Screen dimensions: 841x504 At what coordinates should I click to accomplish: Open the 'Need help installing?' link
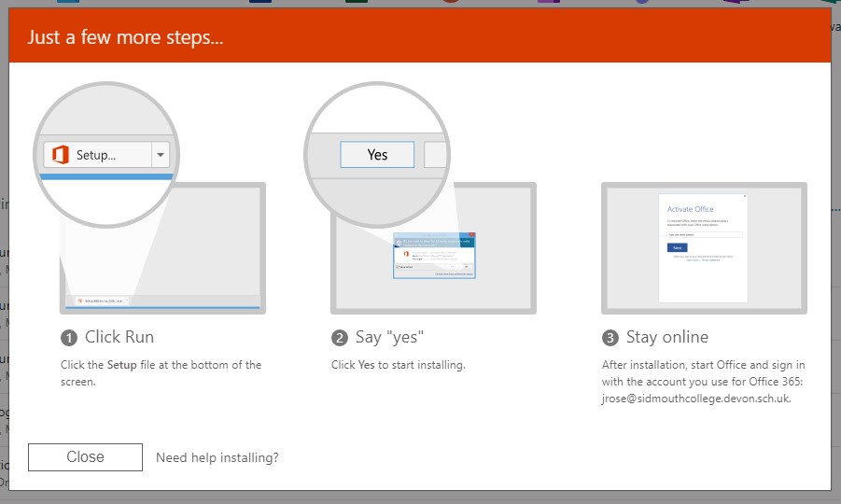click(x=217, y=457)
